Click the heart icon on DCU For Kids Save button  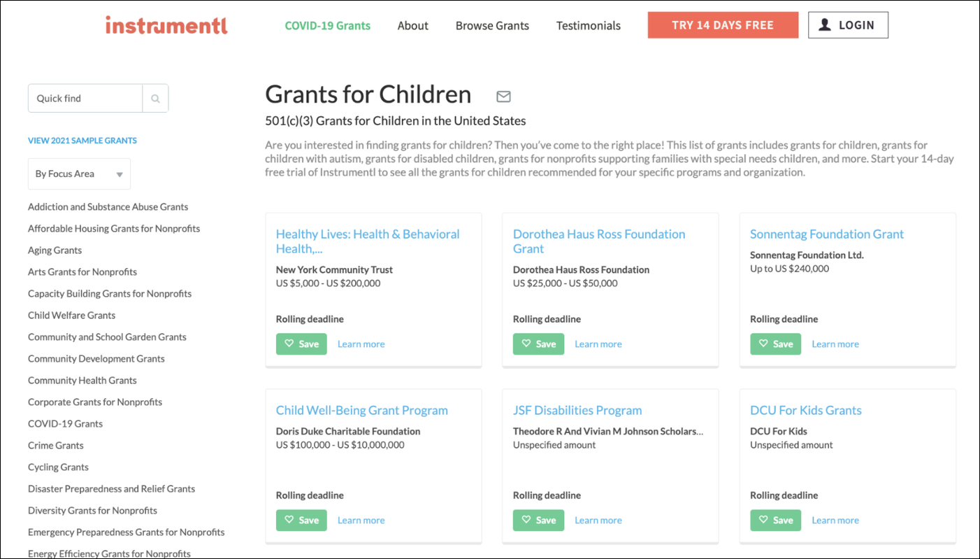pos(763,520)
